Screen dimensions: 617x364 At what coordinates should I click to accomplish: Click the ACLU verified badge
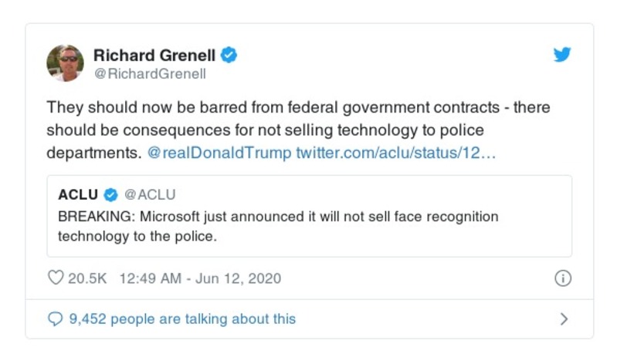[x=110, y=195]
